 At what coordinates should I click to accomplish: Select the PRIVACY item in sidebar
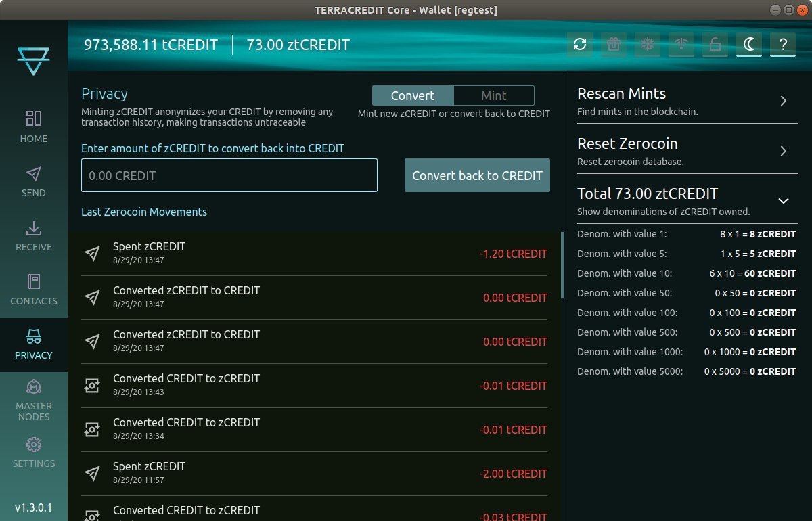tap(34, 345)
